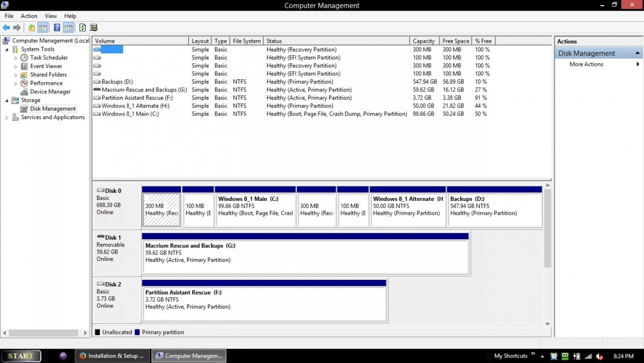The image size is (644, 363).
Task: Expand the Shared Folders node
Action: click(16, 75)
